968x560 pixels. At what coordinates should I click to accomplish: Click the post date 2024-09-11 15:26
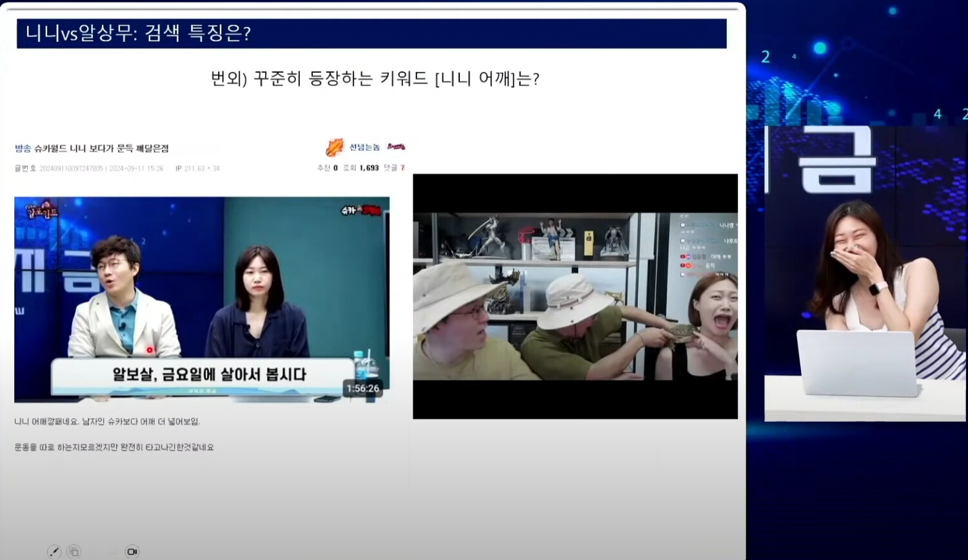[x=136, y=168]
